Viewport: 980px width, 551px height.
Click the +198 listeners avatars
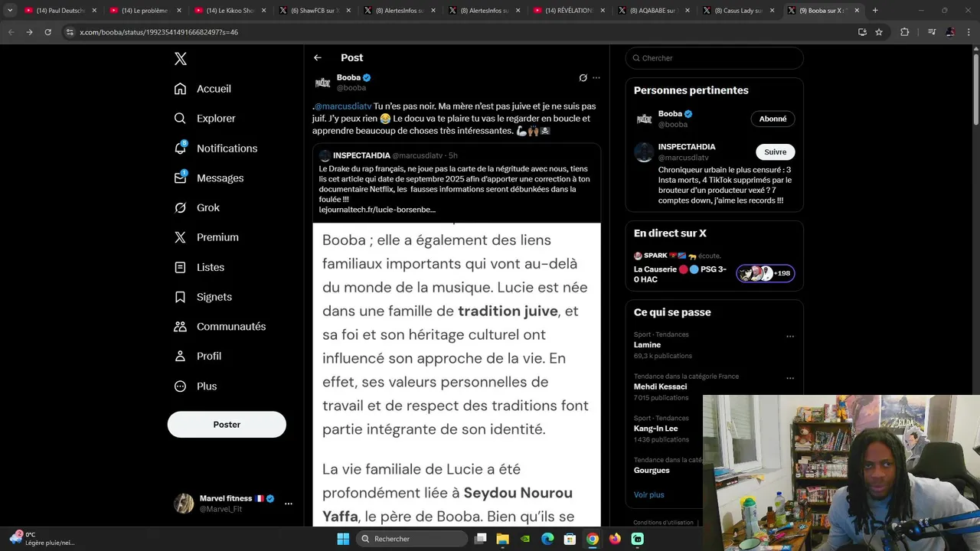pyautogui.click(x=766, y=273)
